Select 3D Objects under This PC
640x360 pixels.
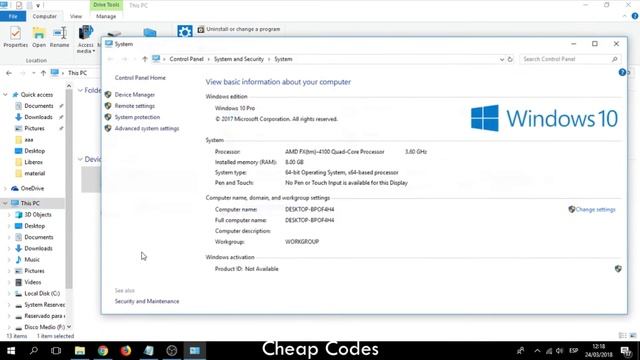38,215
